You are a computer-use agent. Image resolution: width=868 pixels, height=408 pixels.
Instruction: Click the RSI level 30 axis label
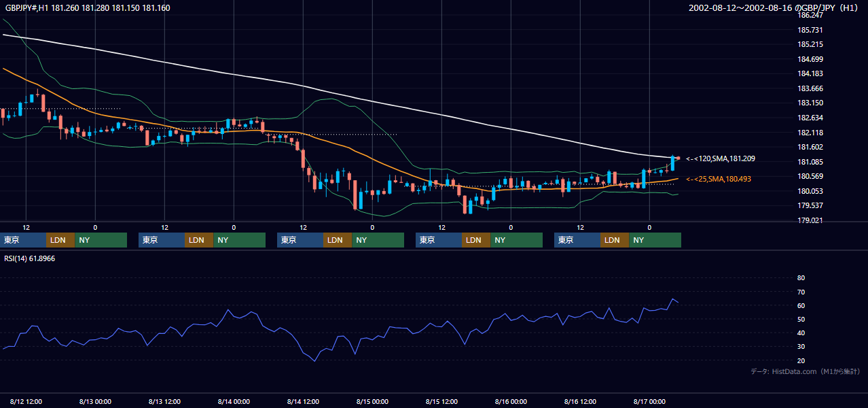tap(801, 347)
